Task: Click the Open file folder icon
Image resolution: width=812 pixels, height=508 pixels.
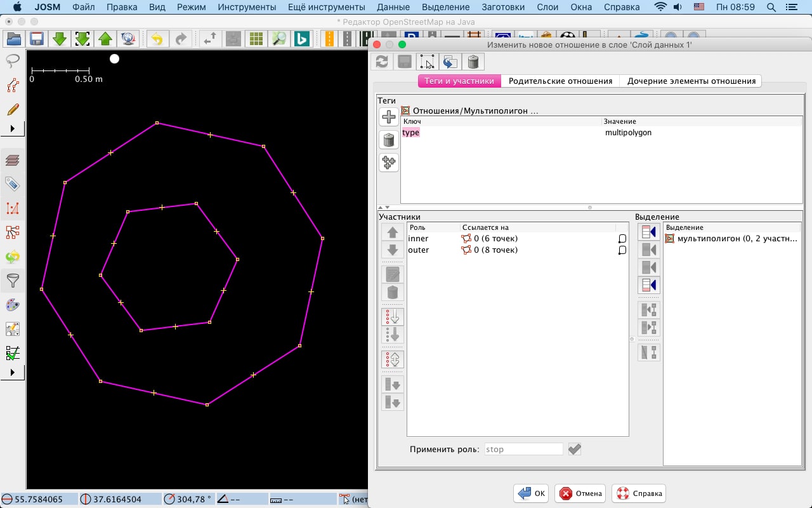Action: coord(13,39)
